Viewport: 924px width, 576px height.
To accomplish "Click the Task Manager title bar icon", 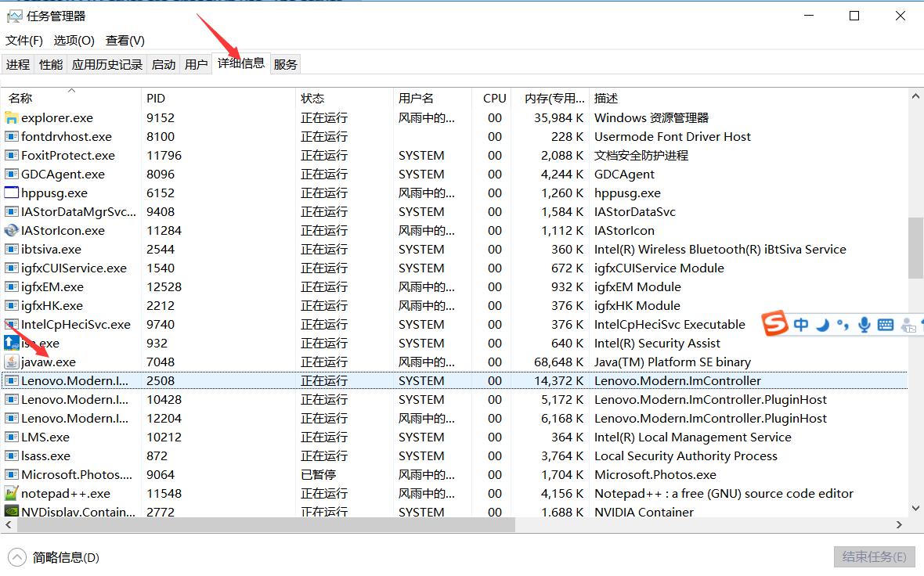I will [14, 16].
